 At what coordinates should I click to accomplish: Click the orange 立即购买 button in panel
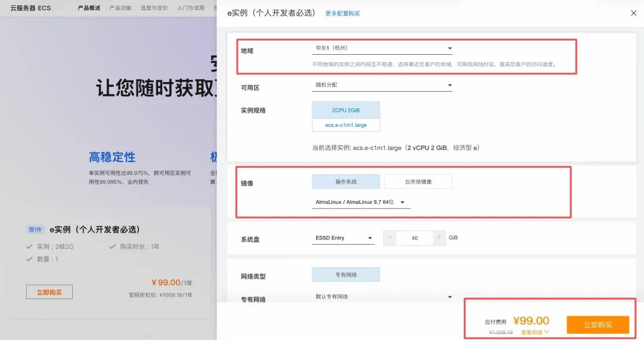click(x=598, y=325)
